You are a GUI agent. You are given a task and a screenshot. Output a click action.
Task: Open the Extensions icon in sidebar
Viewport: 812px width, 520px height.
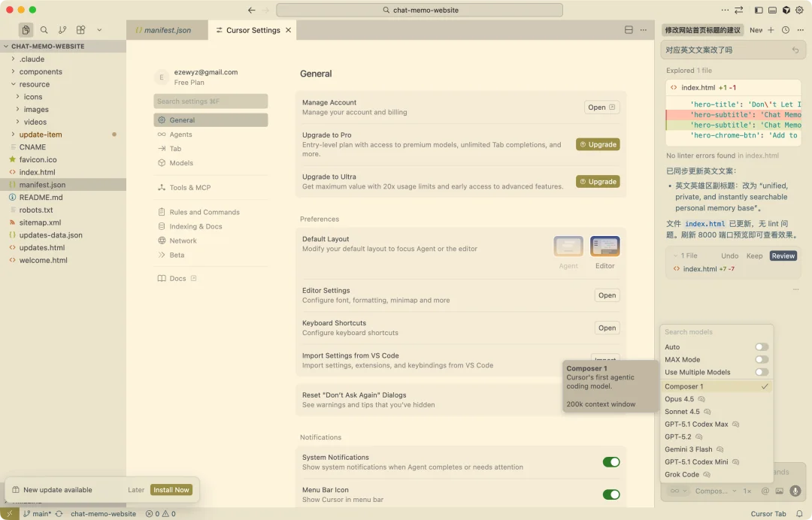pyautogui.click(x=80, y=30)
